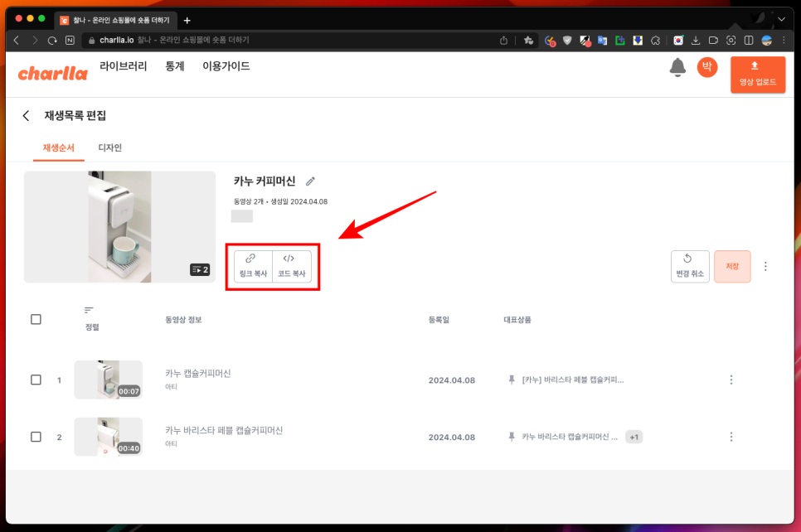Click the playlist count badge on cover
This screenshot has height=532, width=801.
pyautogui.click(x=200, y=269)
